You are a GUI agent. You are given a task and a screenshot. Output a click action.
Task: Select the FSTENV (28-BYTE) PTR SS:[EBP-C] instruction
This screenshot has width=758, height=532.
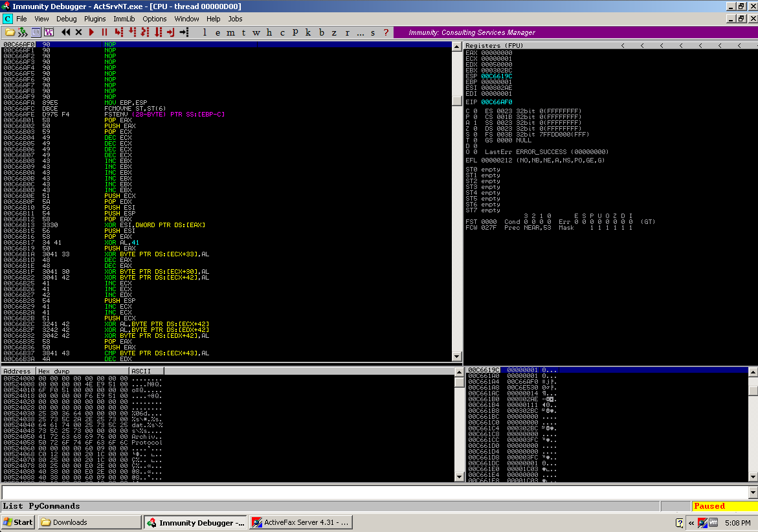click(x=164, y=115)
